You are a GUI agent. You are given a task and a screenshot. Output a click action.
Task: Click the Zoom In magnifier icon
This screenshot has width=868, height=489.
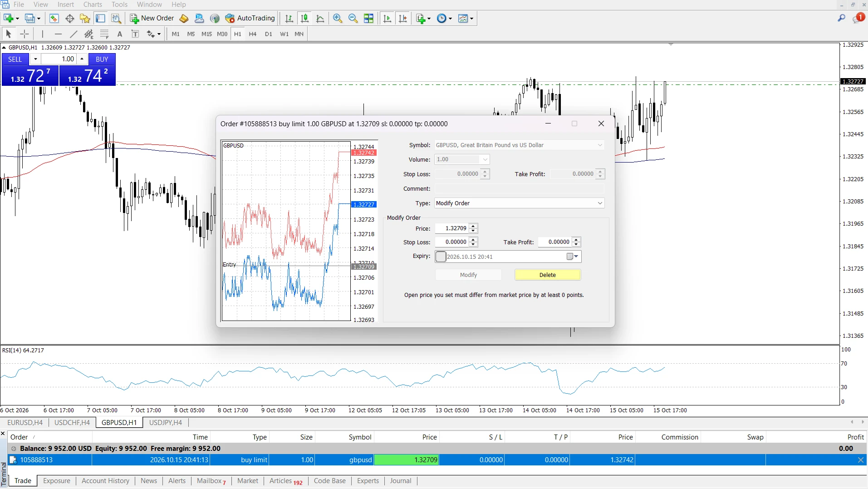coord(338,18)
